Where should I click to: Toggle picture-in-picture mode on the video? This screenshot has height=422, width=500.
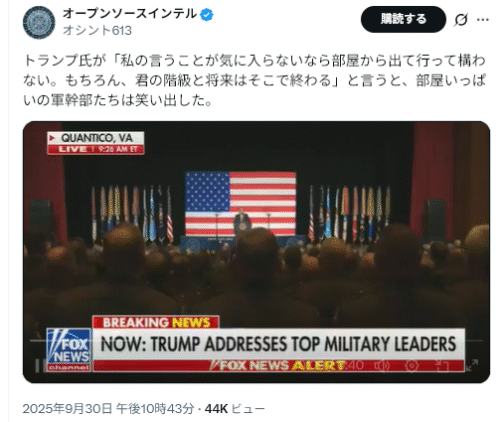pyautogui.click(x=442, y=366)
